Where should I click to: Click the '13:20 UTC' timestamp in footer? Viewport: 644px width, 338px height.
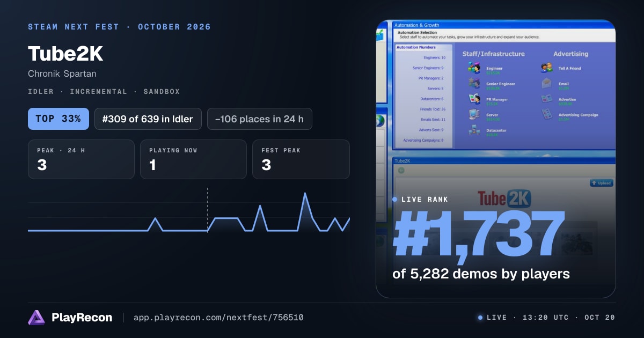pos(545,318)
